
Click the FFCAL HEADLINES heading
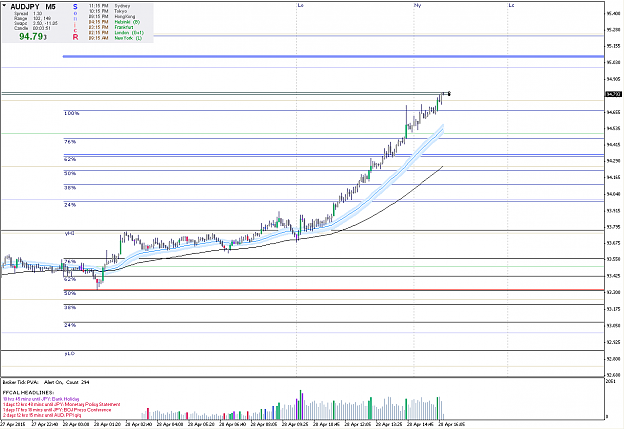28,393
